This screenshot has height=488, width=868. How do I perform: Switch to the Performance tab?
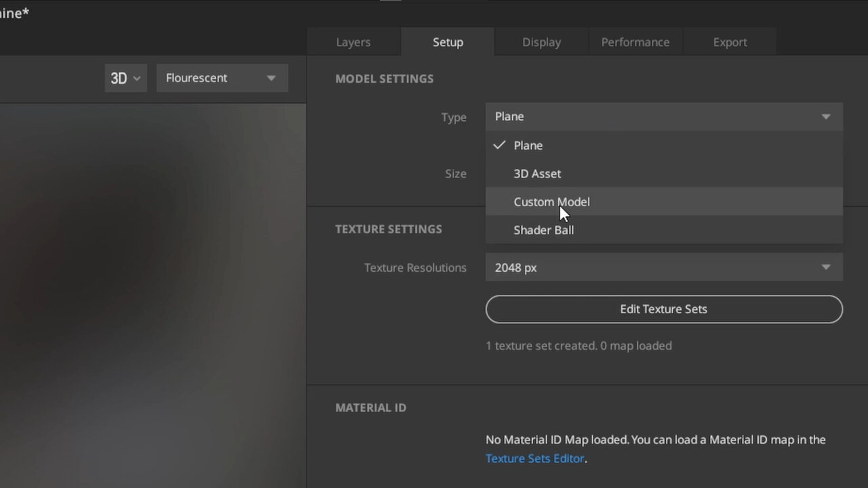coord(635,41)
